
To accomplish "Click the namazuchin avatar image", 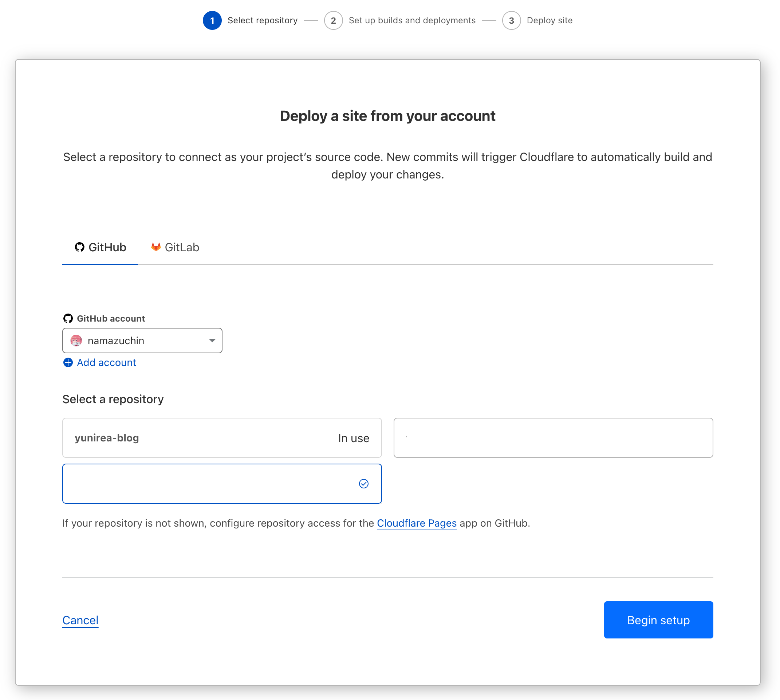I will click(76, 341).
